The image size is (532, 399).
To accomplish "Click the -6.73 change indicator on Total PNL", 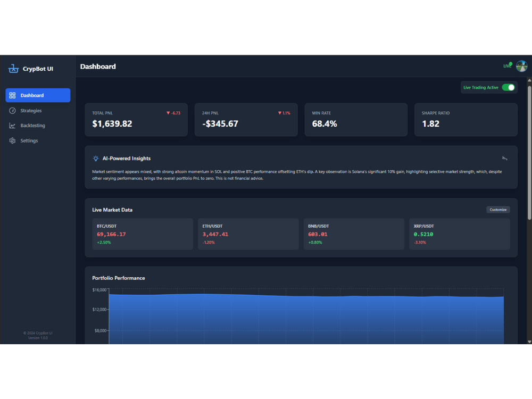I will [x=173, y=113].
